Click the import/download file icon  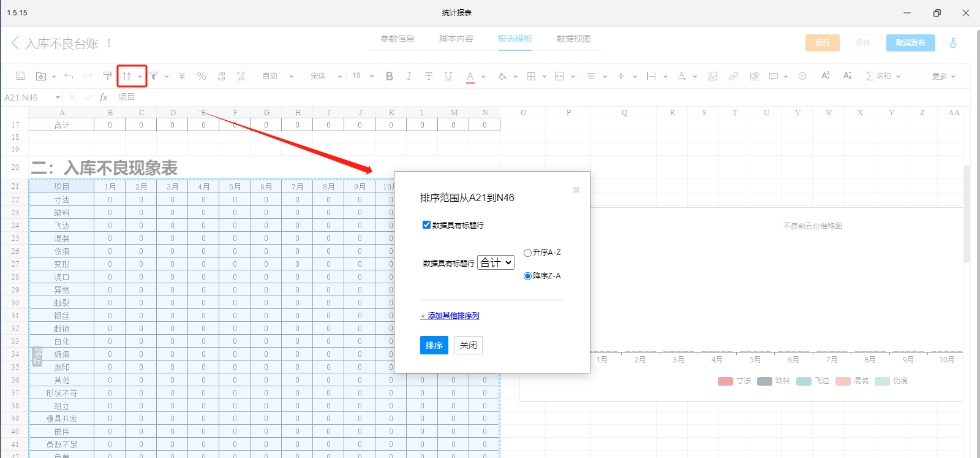[41, 76]
